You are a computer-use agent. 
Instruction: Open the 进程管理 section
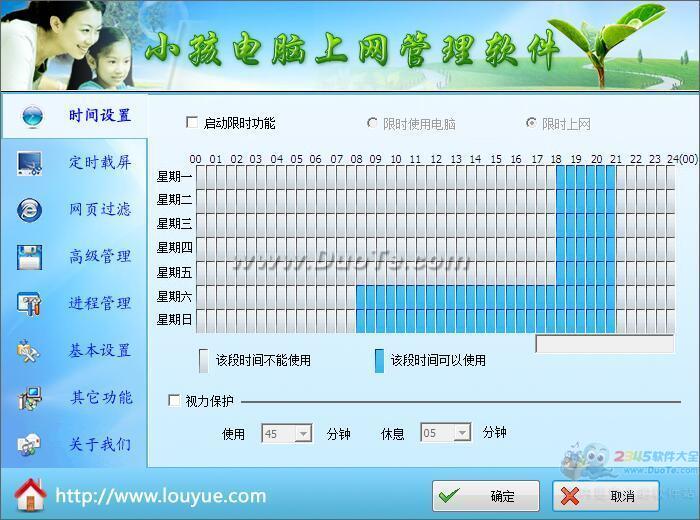(100, 303)
